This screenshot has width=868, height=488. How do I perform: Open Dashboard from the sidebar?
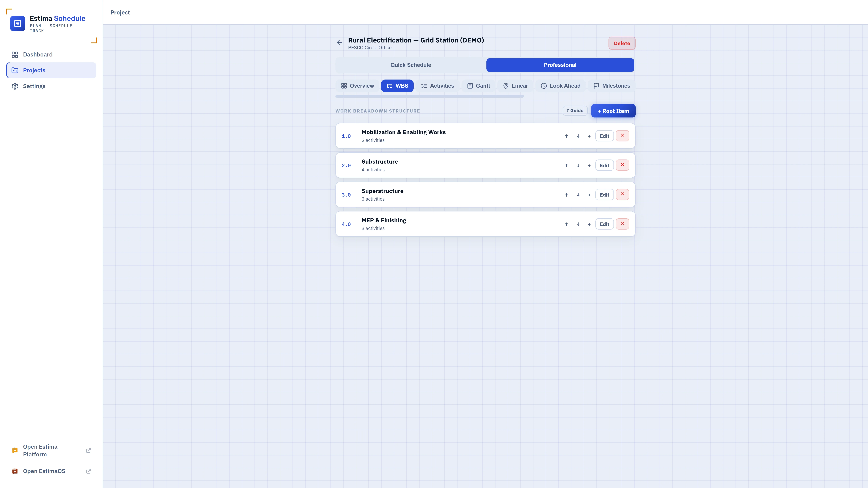pos(51,55)
